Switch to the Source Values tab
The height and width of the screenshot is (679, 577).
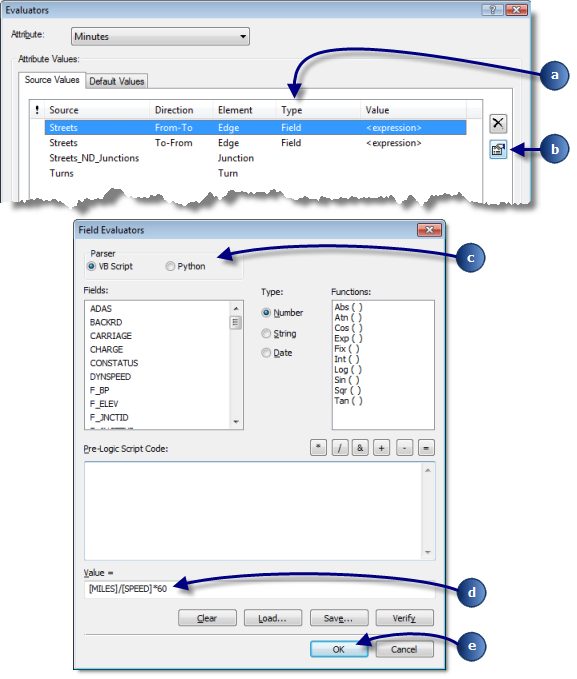52,80
